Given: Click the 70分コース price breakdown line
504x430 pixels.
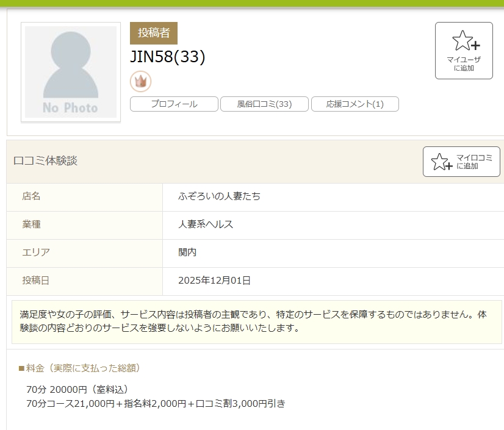Looking at the screenshot, I should 156,403.
